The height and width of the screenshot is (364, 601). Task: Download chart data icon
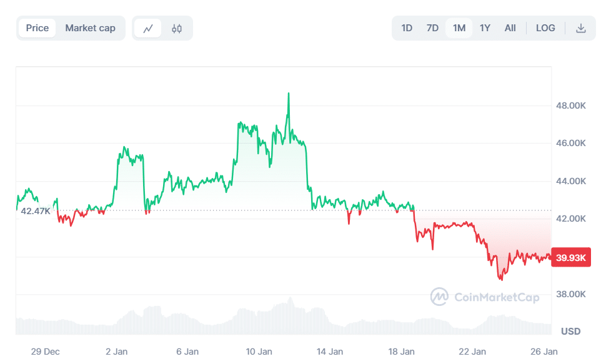(x=581, y=28)
